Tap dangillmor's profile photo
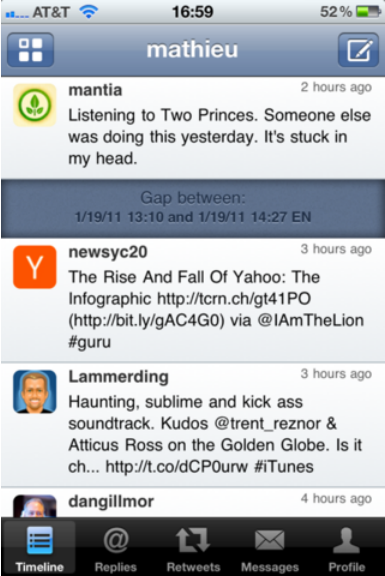The height and width of the screenshot is (576, 385). tap(35, 506)
